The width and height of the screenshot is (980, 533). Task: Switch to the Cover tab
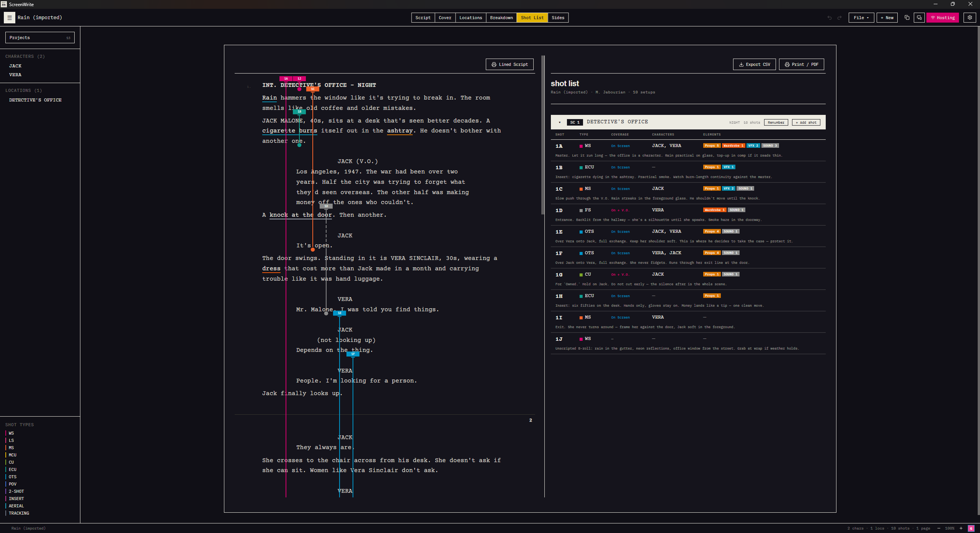coord(445,18)
